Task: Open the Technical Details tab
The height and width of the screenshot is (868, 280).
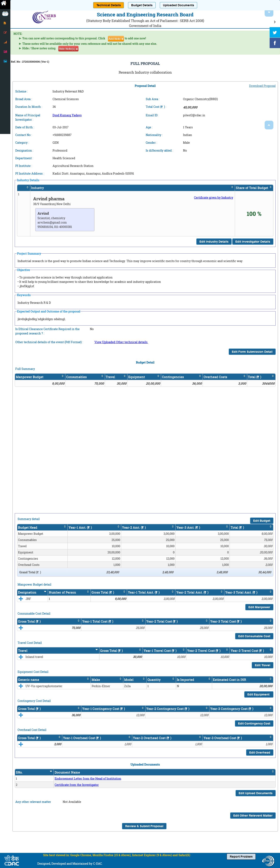Action: point(109,5)
